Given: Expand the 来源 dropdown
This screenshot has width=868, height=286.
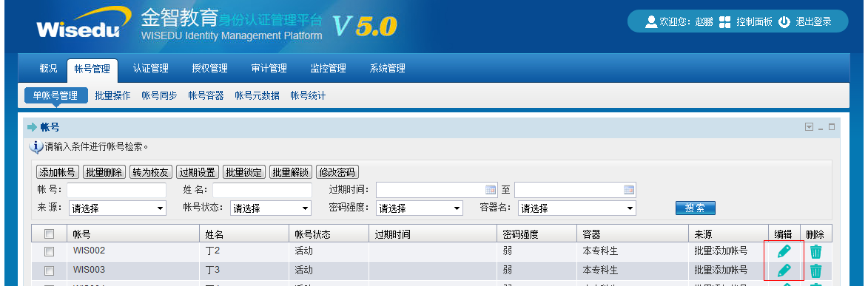Looking at the screenshot, I should click(118, 208).
